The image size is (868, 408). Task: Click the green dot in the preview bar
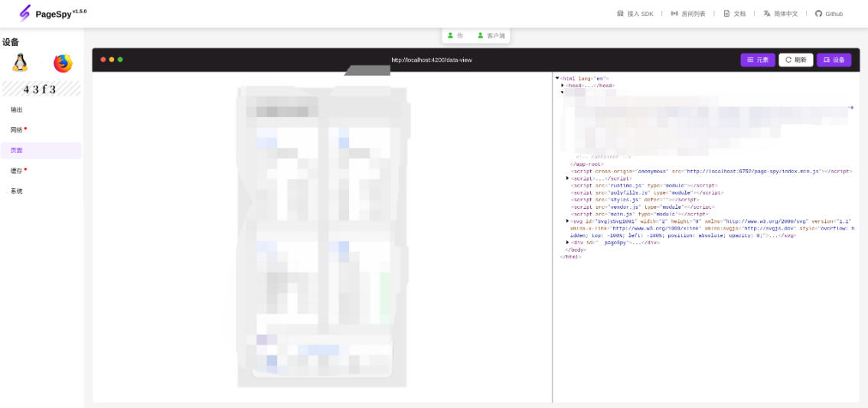coord(120,60)
